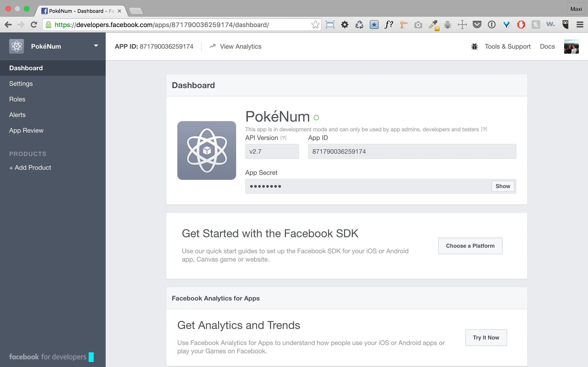Click the red stop-hand AdBlock icon
This screenshot has height=367, width=588.
(x=521, y=25)
